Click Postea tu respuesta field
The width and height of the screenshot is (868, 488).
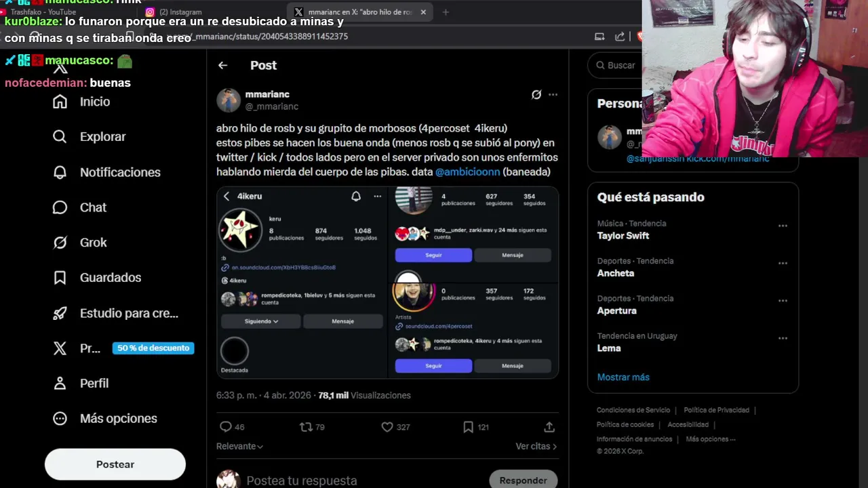[x=302, y=481]
